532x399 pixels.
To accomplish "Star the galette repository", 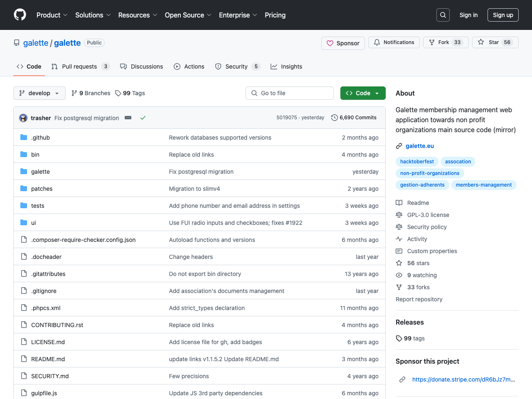I will pos(495,42).
